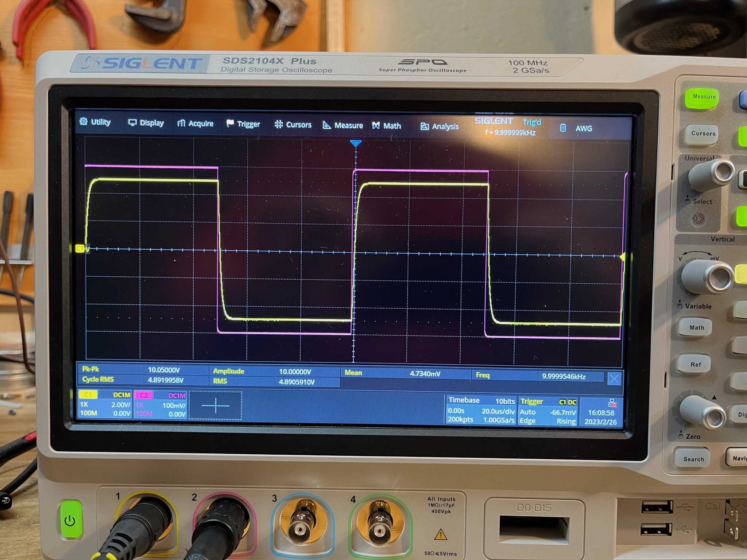The width and height of the screenshot is (747, 560).
Task: Push the Vertical scale knob
Action: click(708, 276)
